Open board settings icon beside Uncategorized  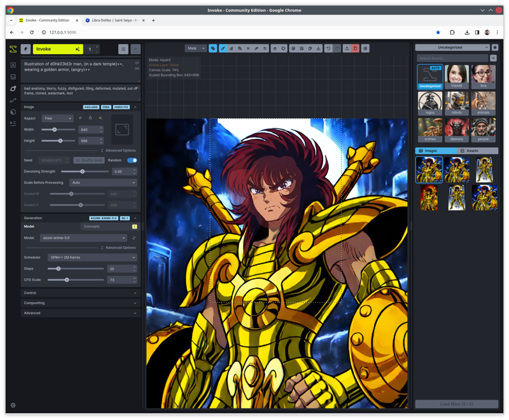495,47
